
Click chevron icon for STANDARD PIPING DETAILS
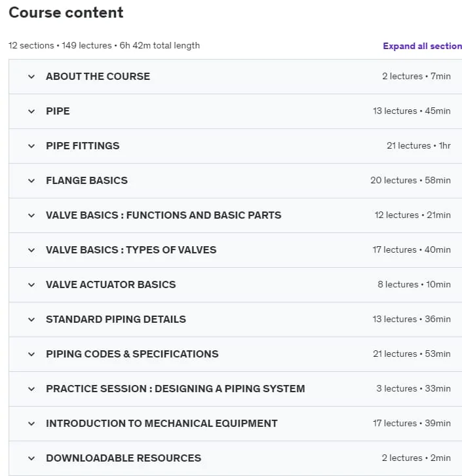tap(31, 320)
